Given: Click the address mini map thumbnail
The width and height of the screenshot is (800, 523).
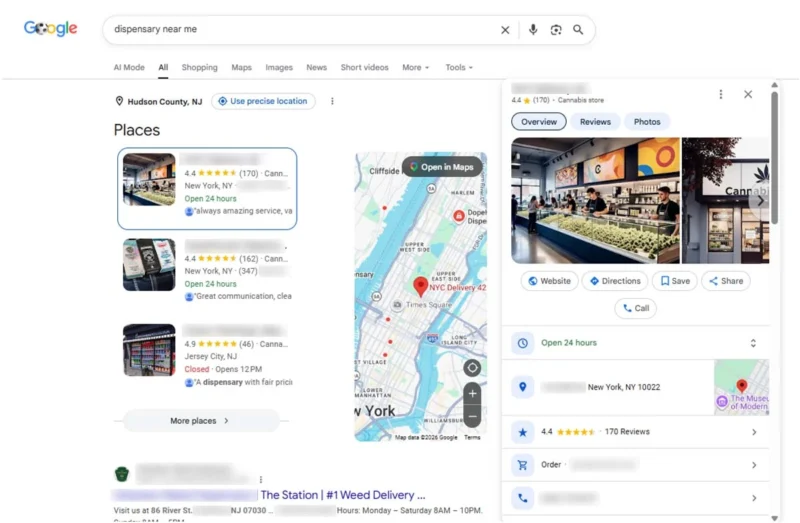Looking at the screenshot, I should coord(741,387).
